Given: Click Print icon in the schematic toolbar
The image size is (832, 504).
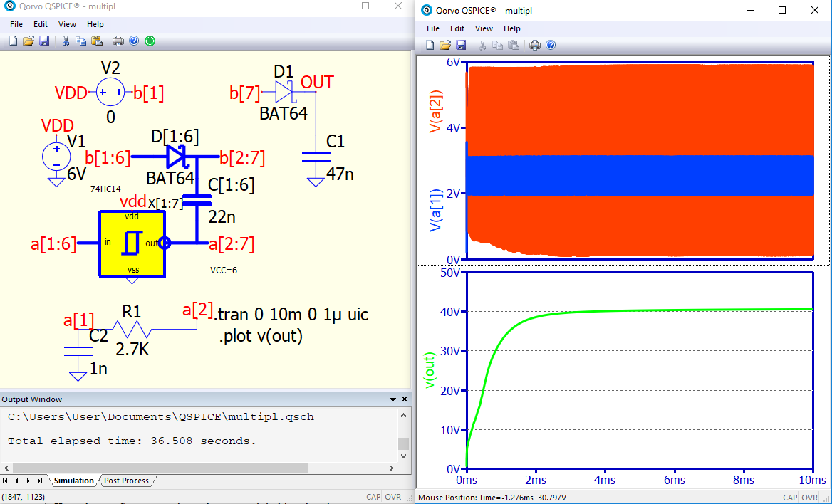Looking at the screenshot, I should [118, 41].
